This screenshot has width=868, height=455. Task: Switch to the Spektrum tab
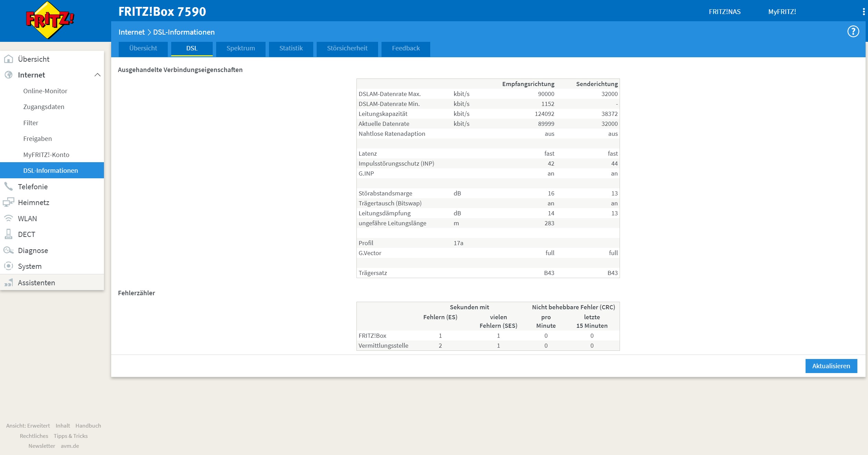pos(241,48)
